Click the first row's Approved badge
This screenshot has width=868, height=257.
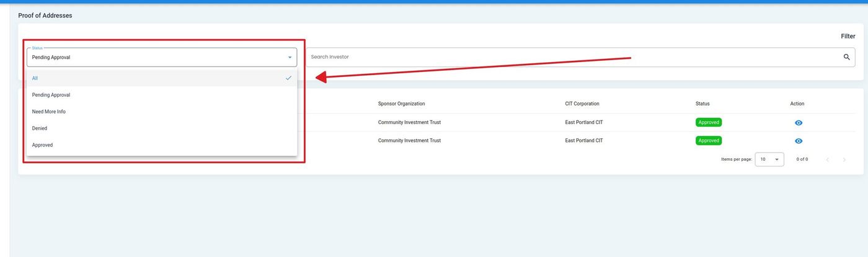(x=708, y=122)
